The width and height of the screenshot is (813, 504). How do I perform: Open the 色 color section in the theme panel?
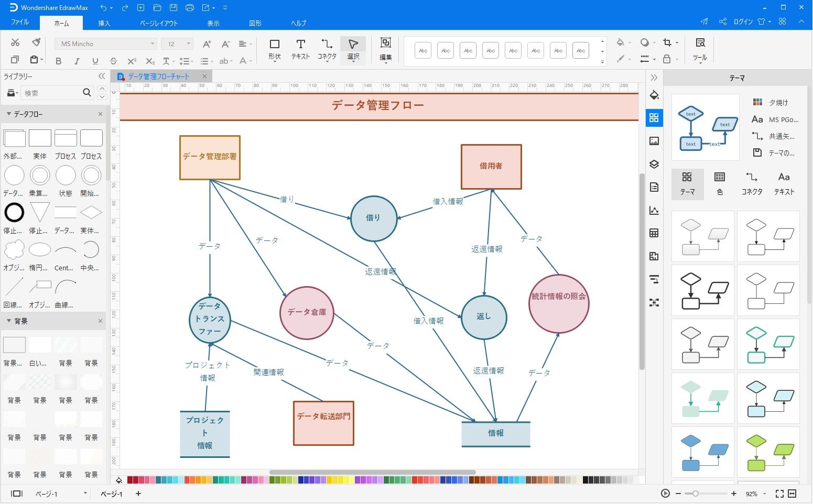[x=720, y=183]
